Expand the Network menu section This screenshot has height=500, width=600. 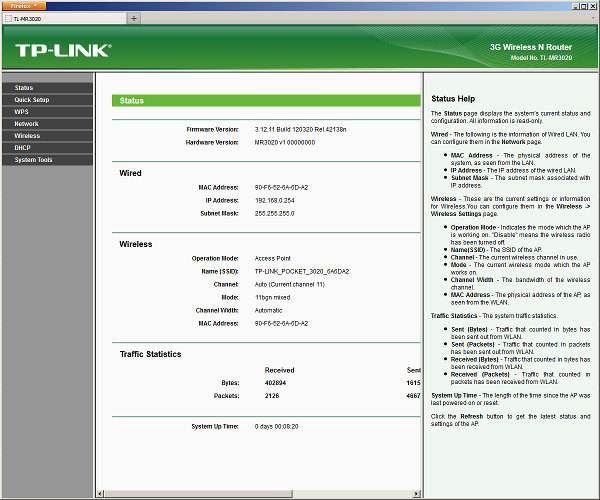27,124
